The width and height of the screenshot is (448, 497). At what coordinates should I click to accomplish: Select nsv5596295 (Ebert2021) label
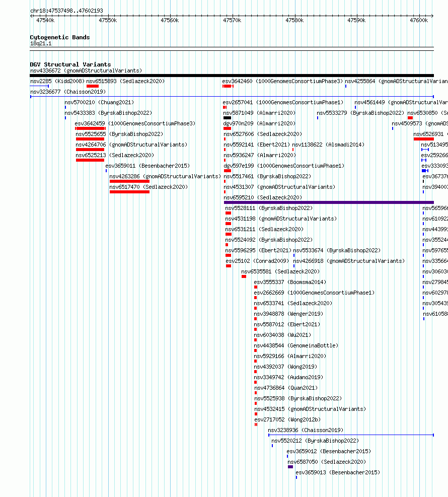[x=259, y=250]
